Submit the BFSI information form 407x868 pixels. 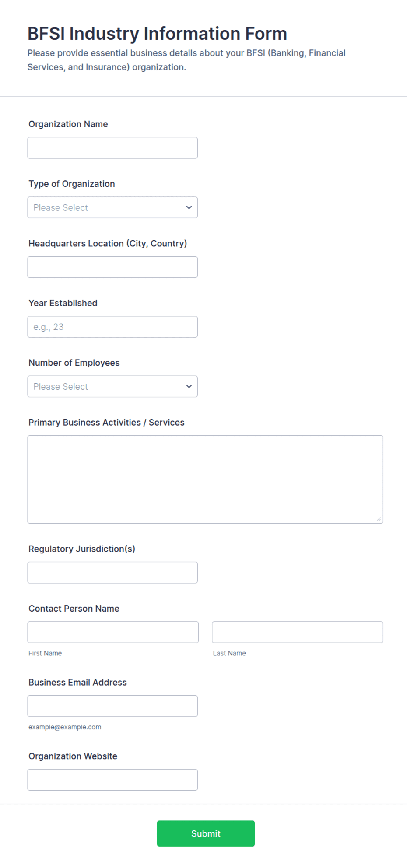tap(206, 833)
